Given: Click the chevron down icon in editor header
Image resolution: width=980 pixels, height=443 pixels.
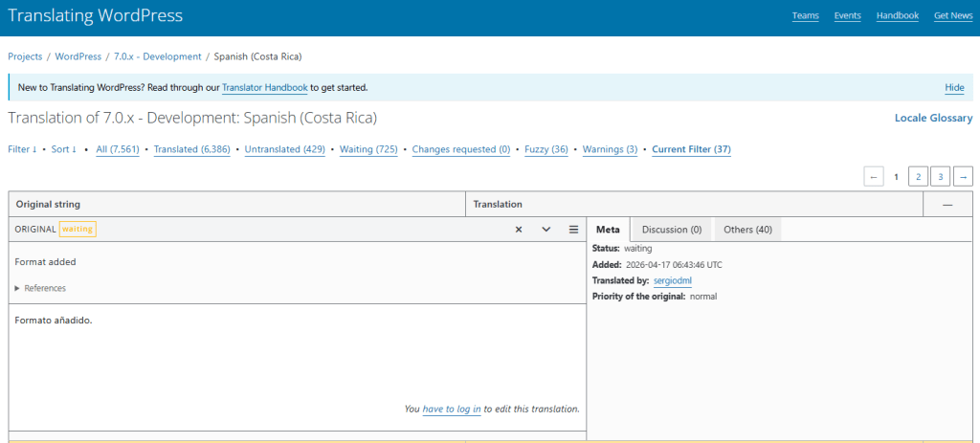Looking at the screenshot, I should 546,230.
